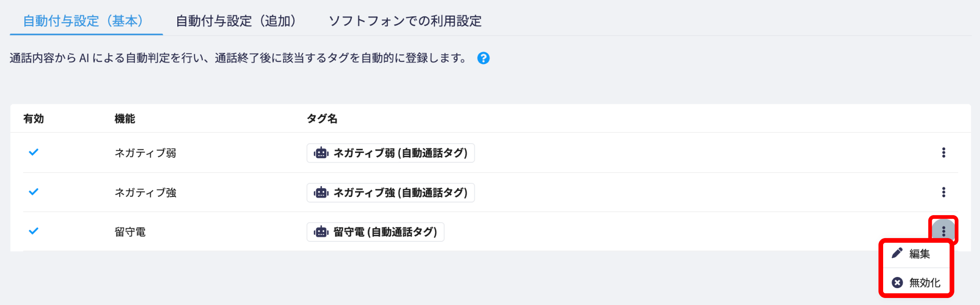Click the タグ名 column header
This screenshot has width=980, height=305.
coord(322,119)
